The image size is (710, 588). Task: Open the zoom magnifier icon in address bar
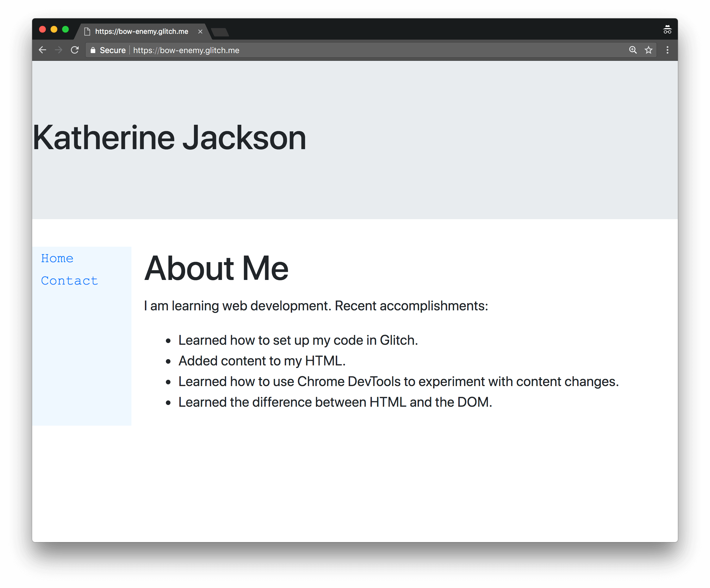(x=633, y=50)
